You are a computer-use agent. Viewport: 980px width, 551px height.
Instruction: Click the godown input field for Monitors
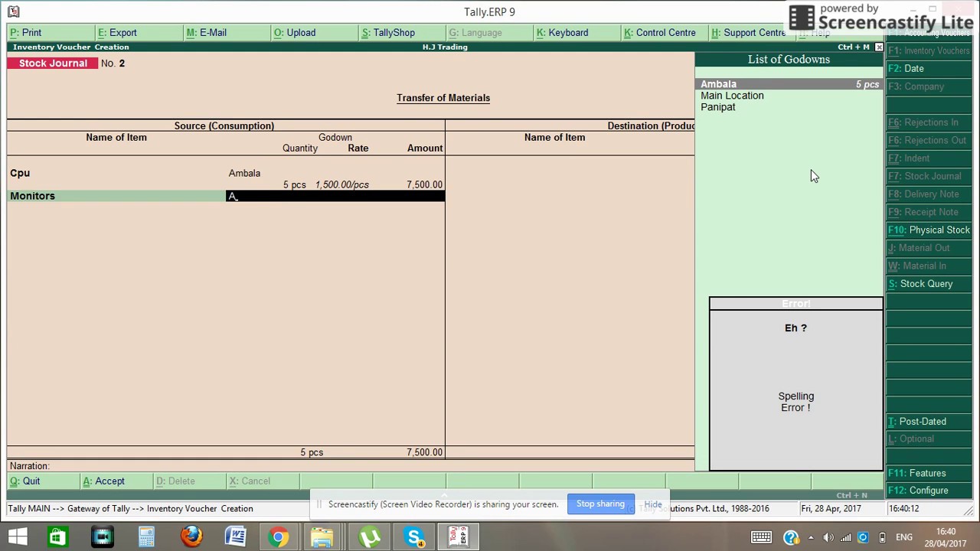point(335,196)
